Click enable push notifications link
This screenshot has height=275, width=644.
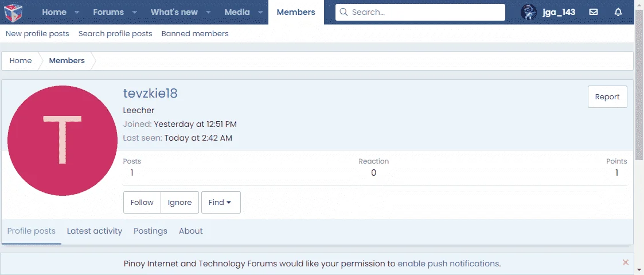[x=448, y=264]
